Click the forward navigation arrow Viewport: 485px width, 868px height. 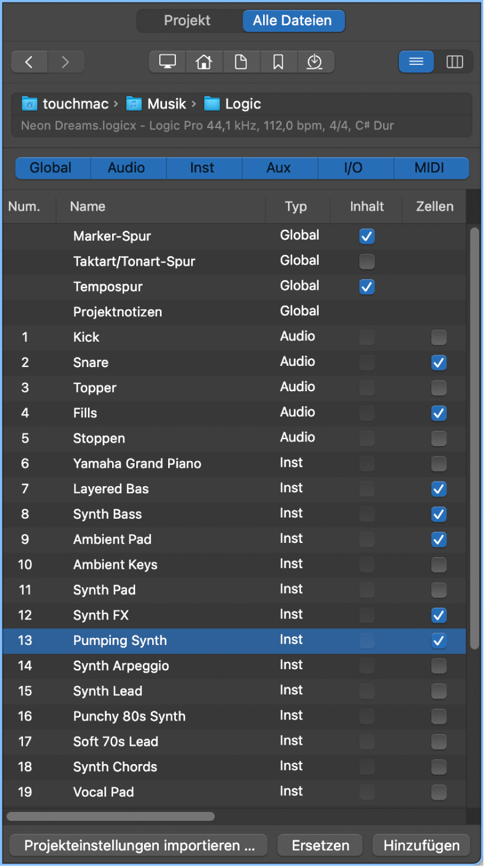click(x=65, y=62)
